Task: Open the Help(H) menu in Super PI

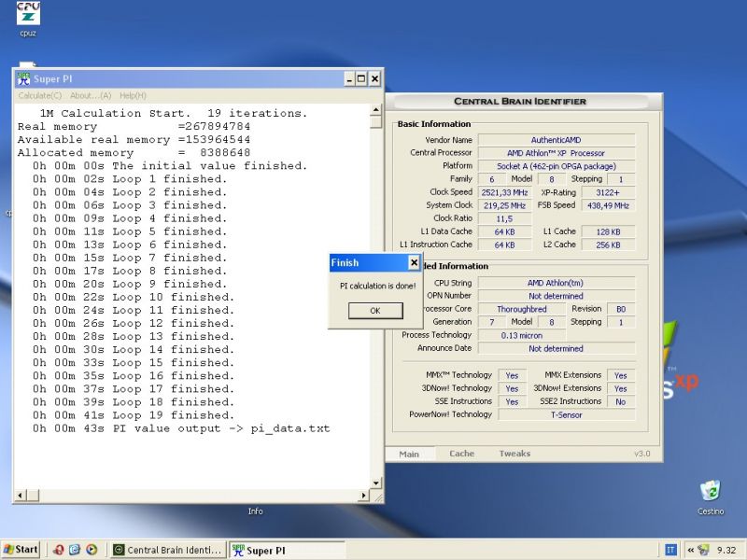Action: (x=133, y=96)
